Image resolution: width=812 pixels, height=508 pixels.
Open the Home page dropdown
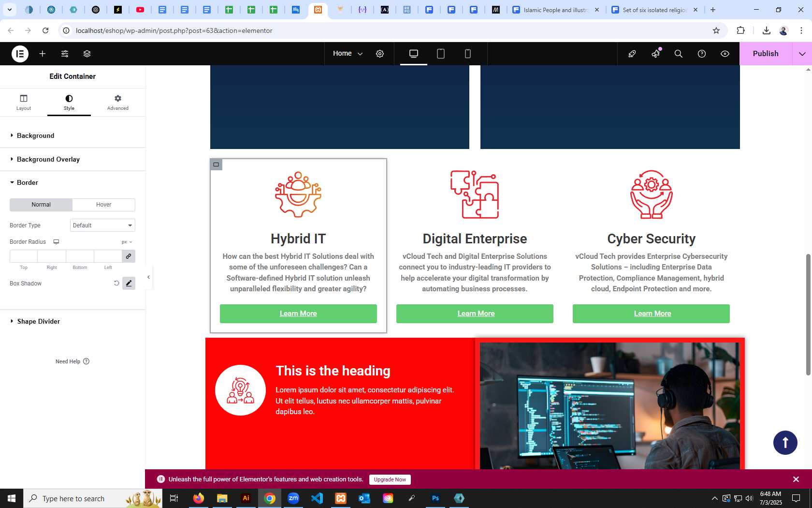click(x=348, y=54)
